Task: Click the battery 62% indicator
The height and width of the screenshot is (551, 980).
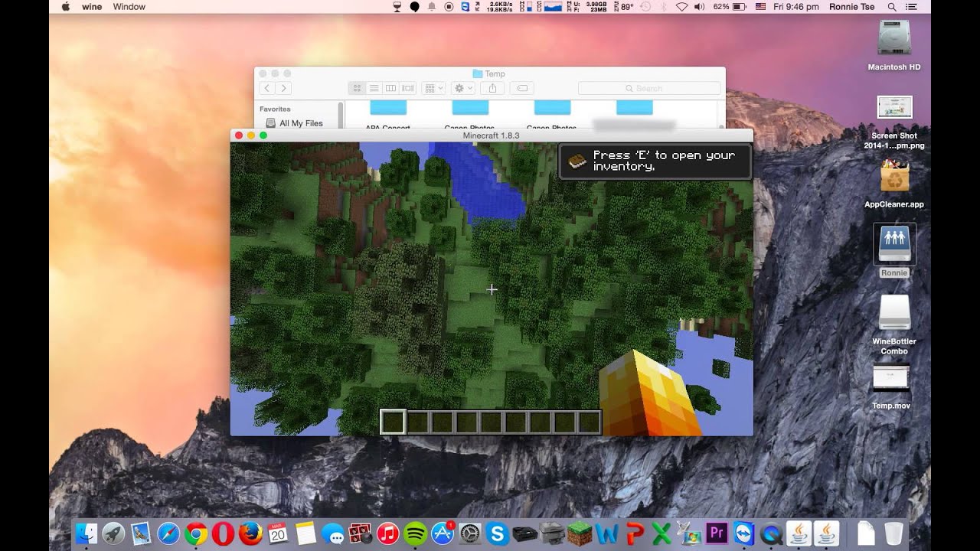Action: coord(730,7)
